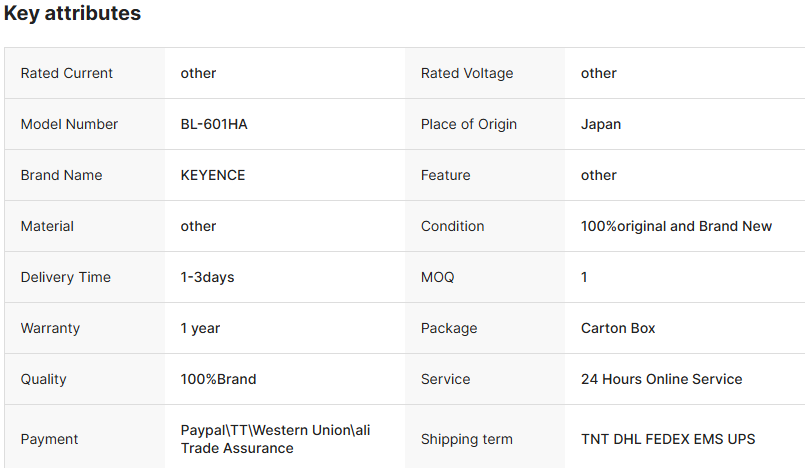Click the 100%Brand quality value

coord(219,379)
